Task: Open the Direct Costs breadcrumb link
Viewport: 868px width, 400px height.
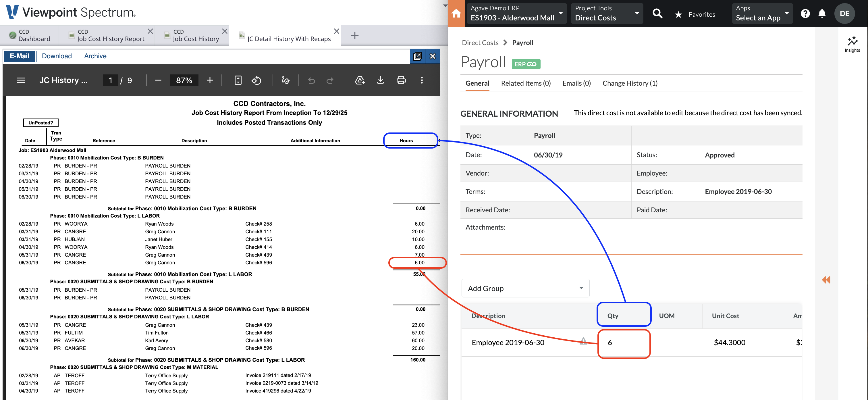Action: (x=480, y=43)
